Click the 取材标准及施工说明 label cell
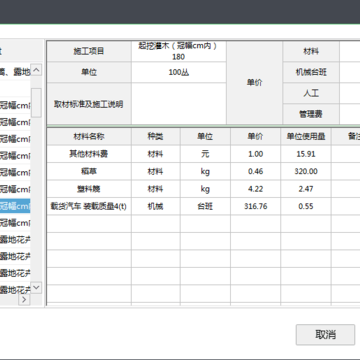360x360 pixels. coord(89,104)
